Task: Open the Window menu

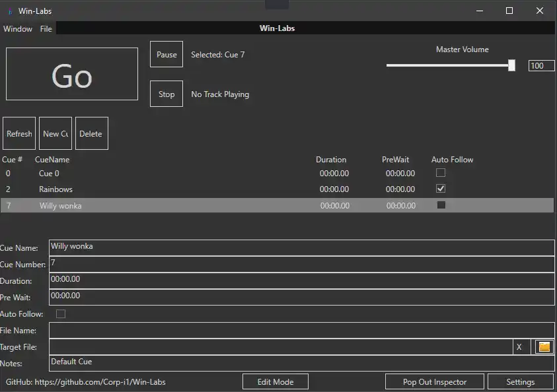Action: tap(18, 29)
